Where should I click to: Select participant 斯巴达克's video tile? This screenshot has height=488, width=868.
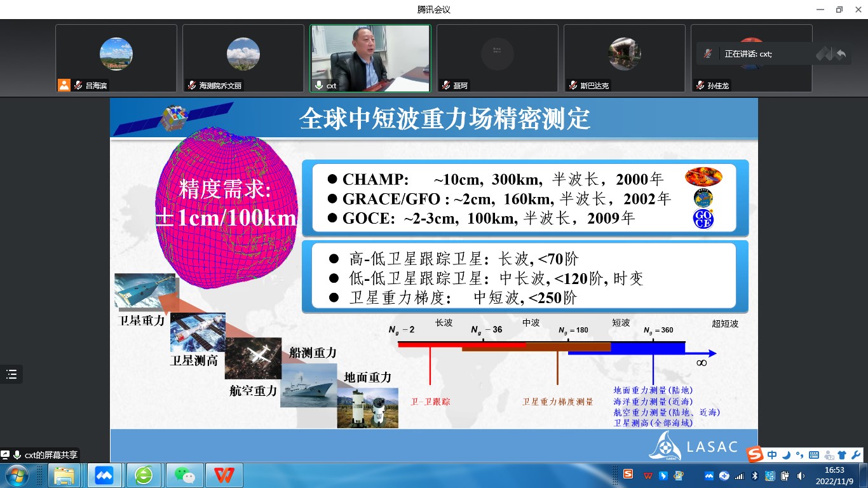click(624, 58)
